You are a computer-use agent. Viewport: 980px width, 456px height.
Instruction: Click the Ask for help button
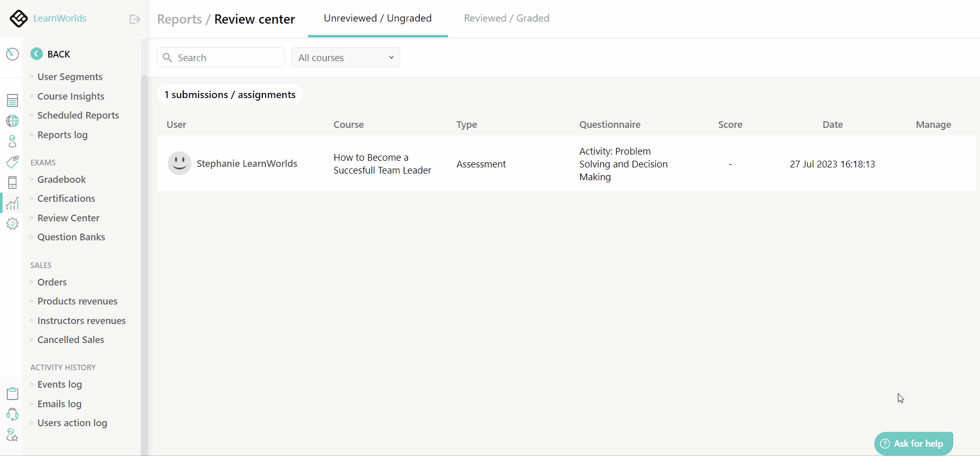(x=913, y=444)
